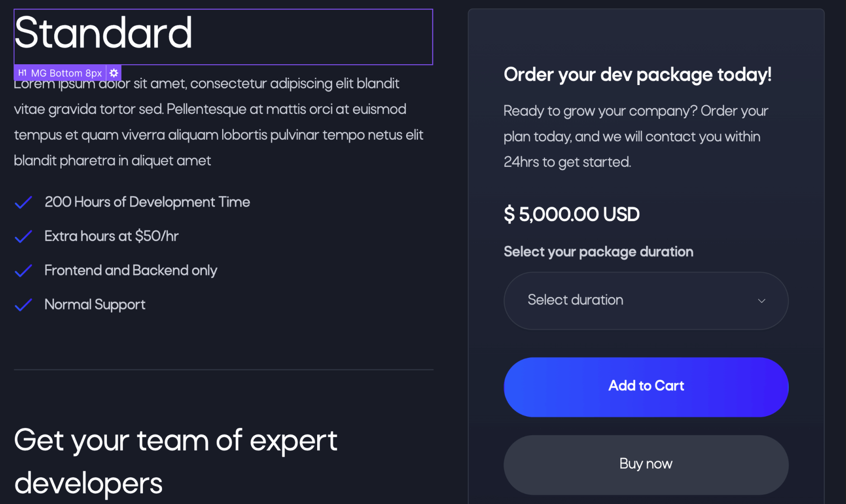The width and height of the screenshot is (846, 504).
Task: Click the chevron inside the duration selector
Action: (761, 300)
